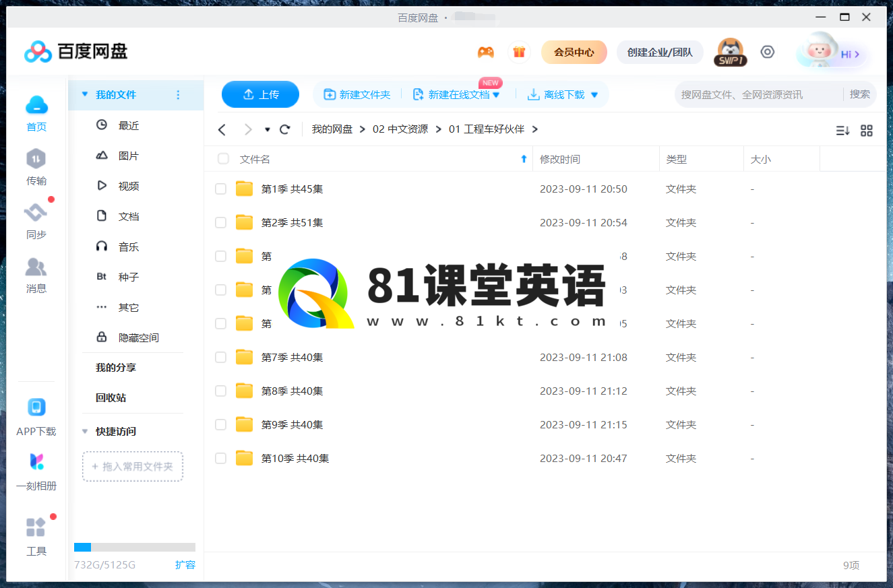Image resolution: width=893 pixels, height=588 pixels.
Task: Click the 扩容 expand storage link
Action: tap(185, 564)
